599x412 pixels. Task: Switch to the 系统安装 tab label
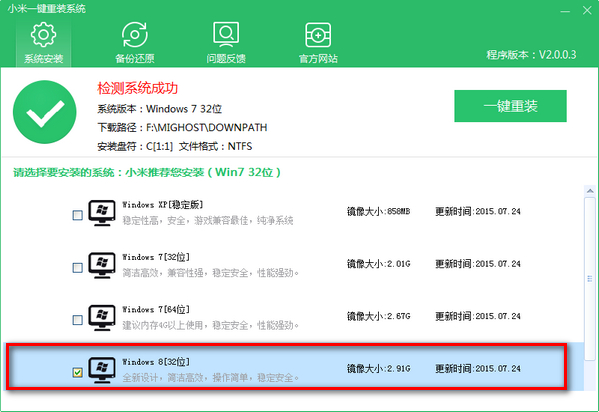click(x=44, y=58)
